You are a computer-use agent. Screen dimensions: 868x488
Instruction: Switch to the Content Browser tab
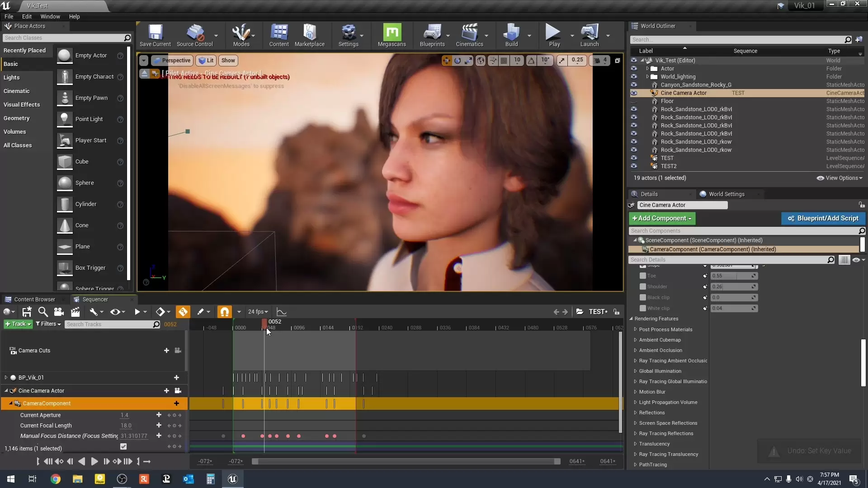[34, 299]
